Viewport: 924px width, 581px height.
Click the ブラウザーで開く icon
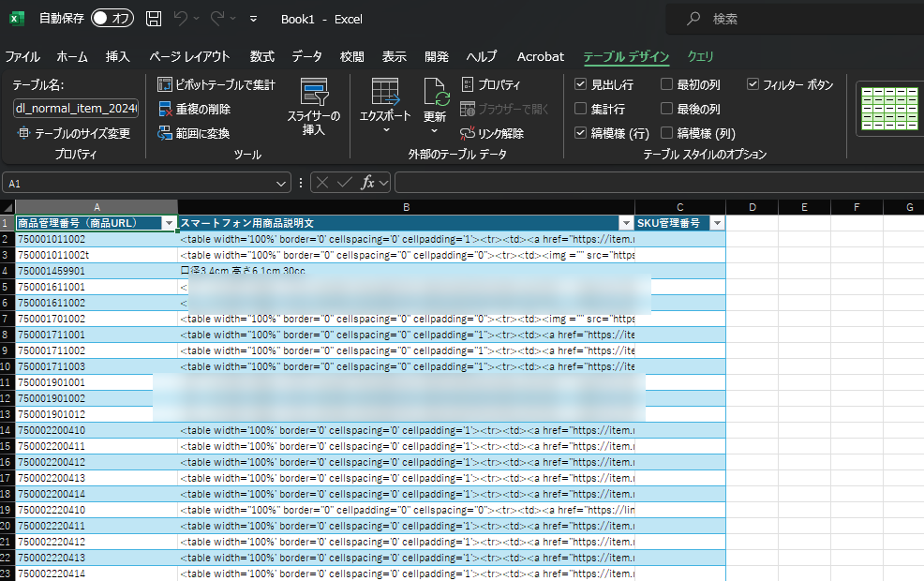(468, 109)
